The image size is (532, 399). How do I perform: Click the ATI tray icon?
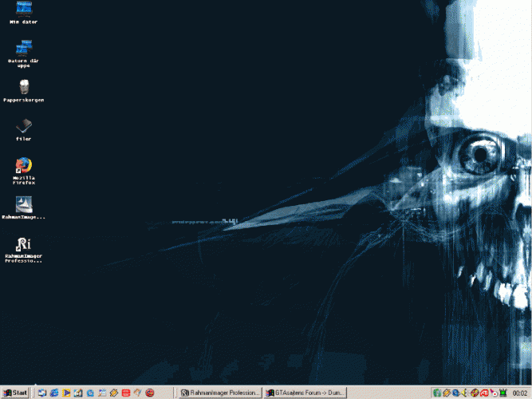tap(484, 393)
